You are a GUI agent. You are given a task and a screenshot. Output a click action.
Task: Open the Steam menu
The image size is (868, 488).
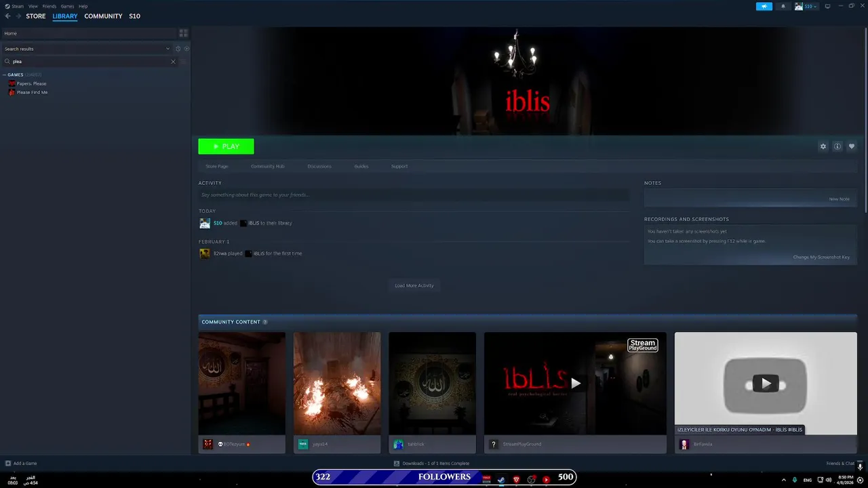[x=14, y=6]
